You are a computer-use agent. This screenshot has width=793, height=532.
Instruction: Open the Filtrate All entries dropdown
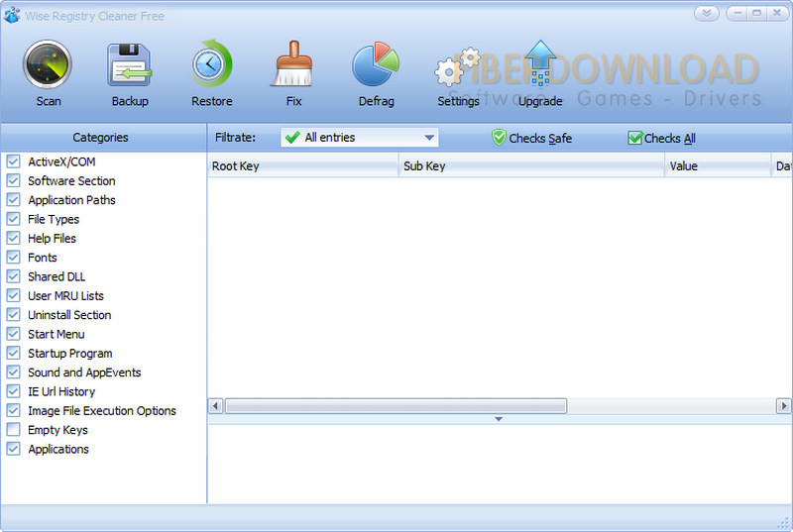click(x=359, y=138)
